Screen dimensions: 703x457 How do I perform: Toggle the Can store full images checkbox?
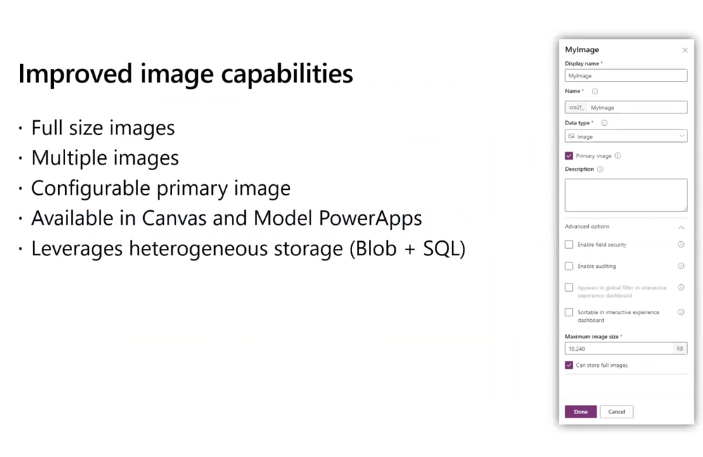point(570,365)
